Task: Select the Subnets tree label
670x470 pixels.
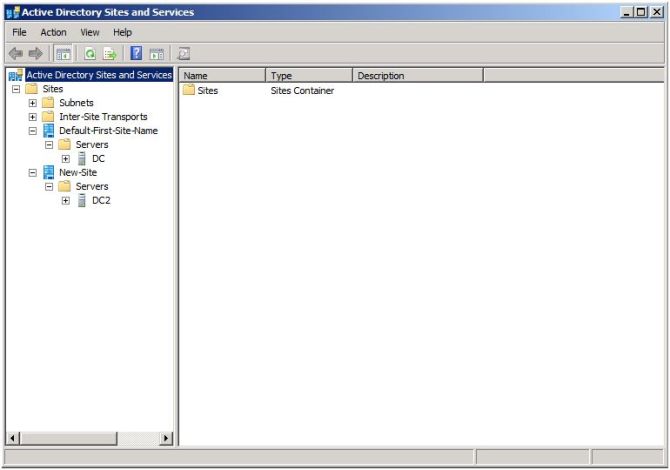Action: tap(76, 103)
